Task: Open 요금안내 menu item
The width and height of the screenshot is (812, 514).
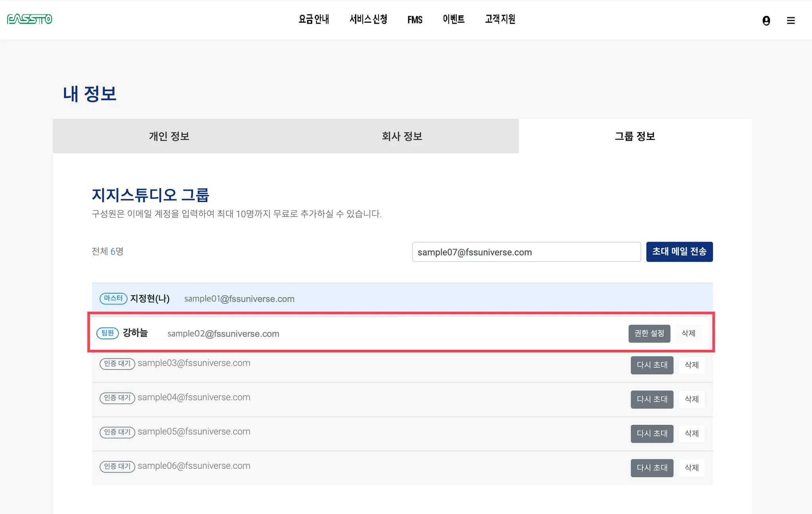Action: tap(314, 19)
